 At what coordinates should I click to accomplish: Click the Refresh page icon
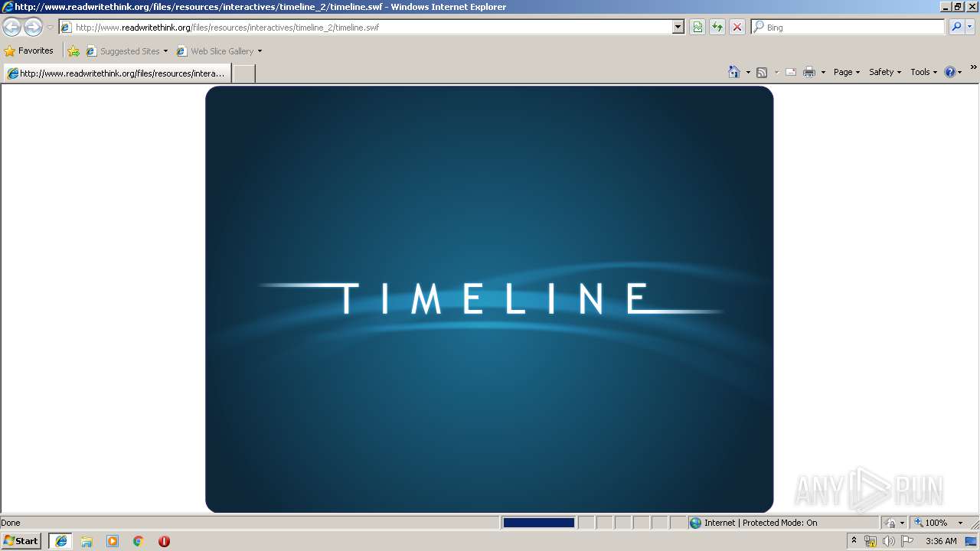(717, 27)
